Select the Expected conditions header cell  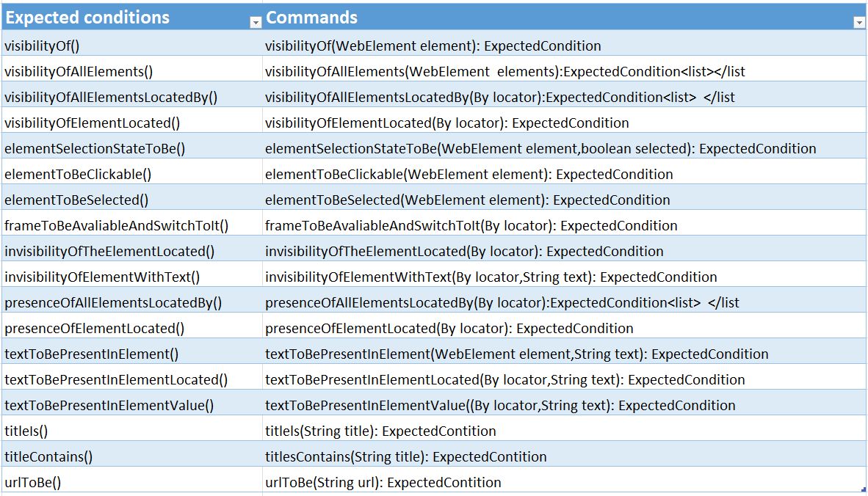(131, 17)
